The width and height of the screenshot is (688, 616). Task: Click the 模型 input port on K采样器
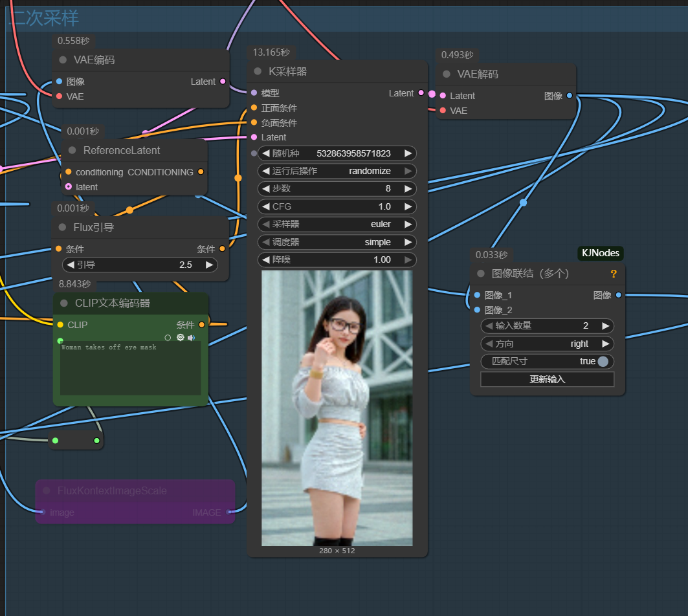pos(254,93)
